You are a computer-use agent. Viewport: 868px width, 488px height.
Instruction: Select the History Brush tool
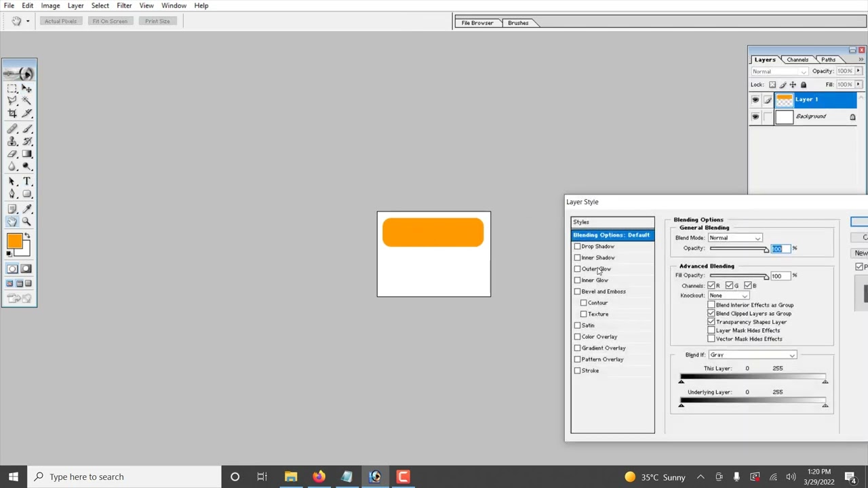(x=26, y=142)
